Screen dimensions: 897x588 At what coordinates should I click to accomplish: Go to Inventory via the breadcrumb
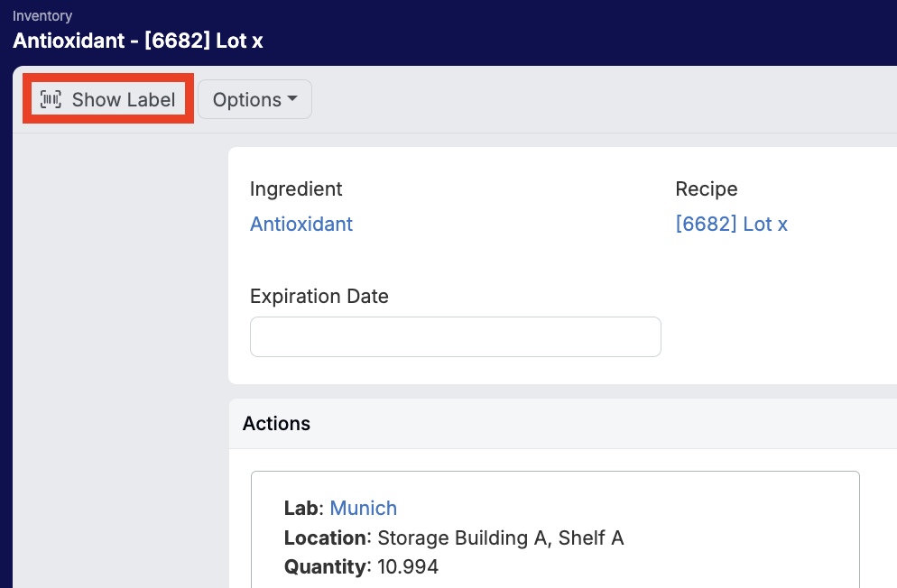tap(42, 16)
